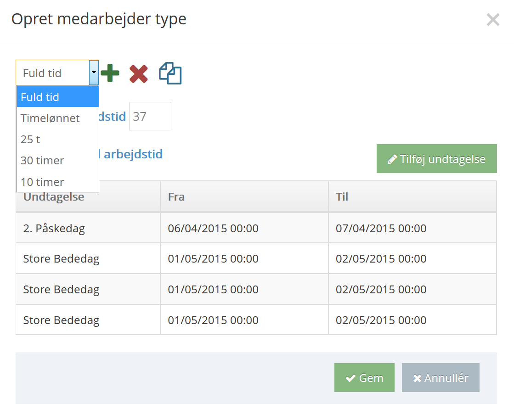The height and width of the screenshot is (420, 514).
Task: Select the 2. Påskedag exception row
Action: 256,228
